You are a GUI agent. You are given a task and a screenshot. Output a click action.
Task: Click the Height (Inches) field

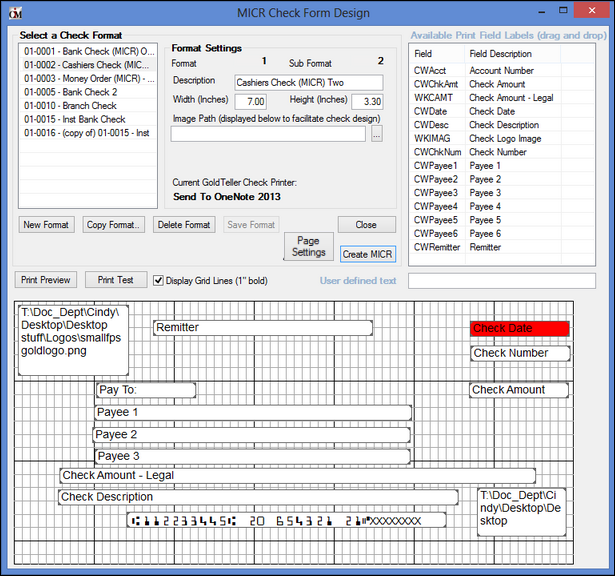pos(367,102)
